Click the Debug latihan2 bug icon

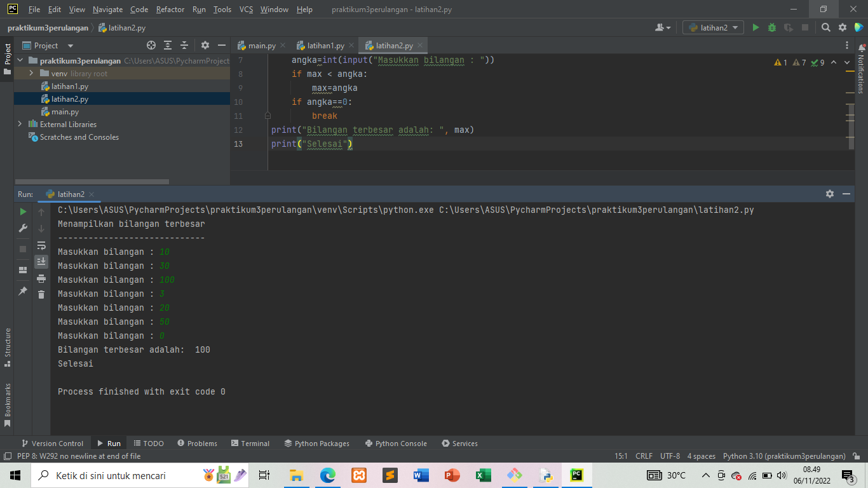(x=771, y=27)
